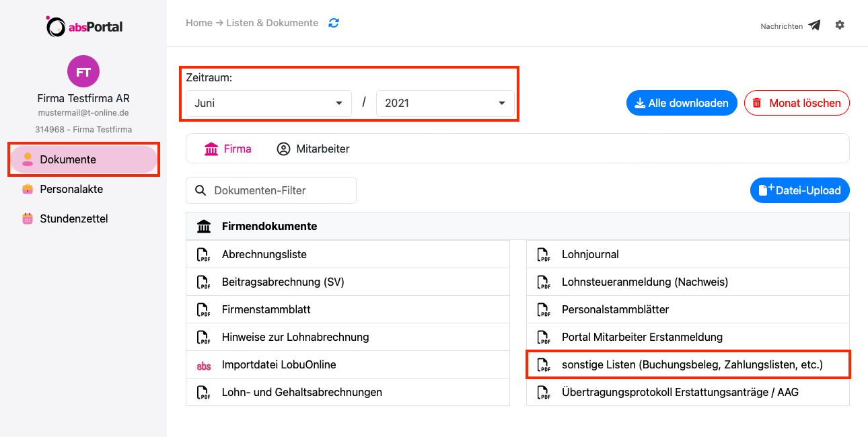Open the month dropdown showing Juni
The width and height of the screenshot is (868, 437).
point(268,104)
